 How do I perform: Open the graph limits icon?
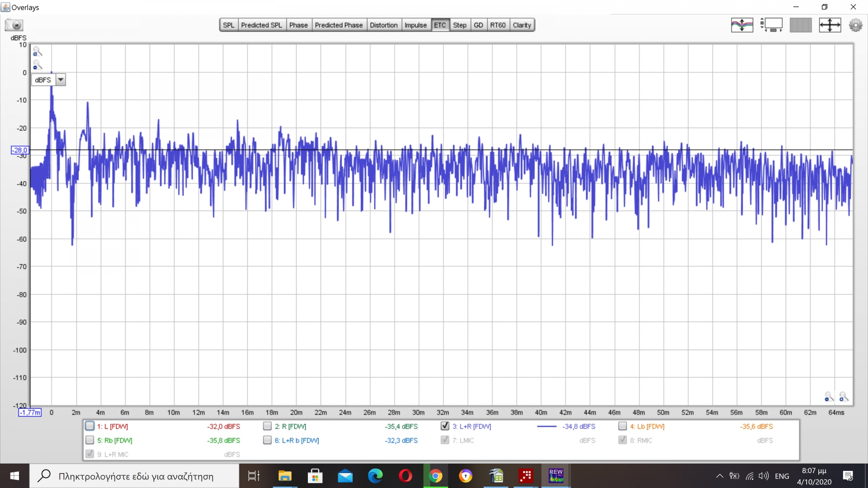771,25
